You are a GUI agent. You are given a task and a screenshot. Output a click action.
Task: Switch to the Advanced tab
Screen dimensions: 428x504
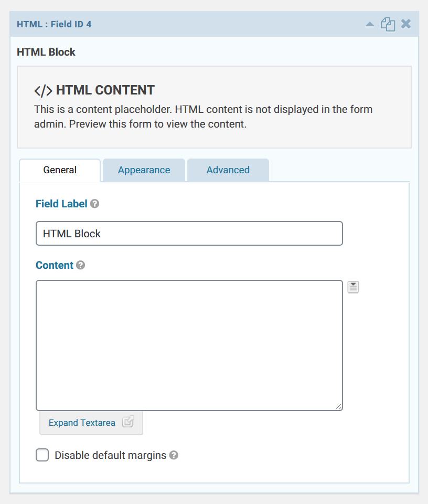click(228, 170)
